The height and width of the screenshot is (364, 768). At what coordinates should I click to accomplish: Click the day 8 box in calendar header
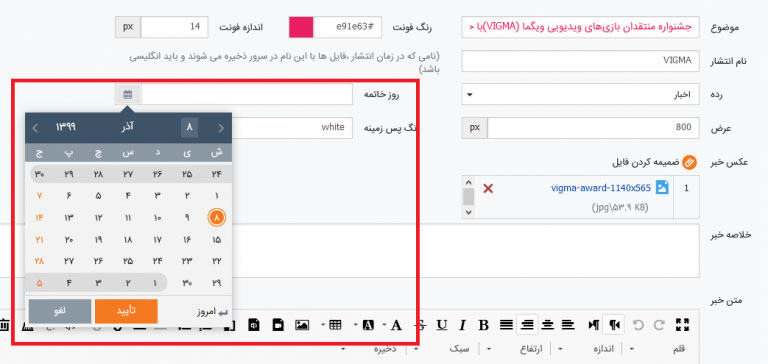tap(190, 128)
